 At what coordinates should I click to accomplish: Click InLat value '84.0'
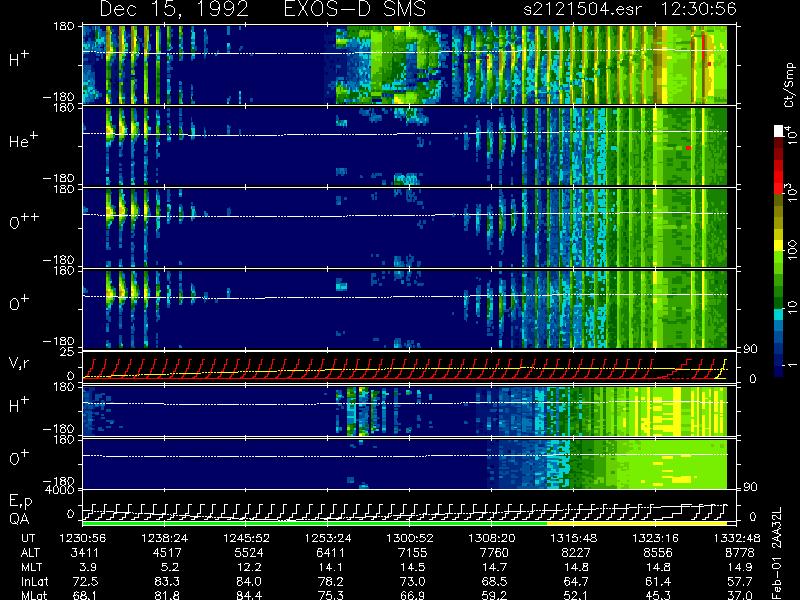coord(249,582)
